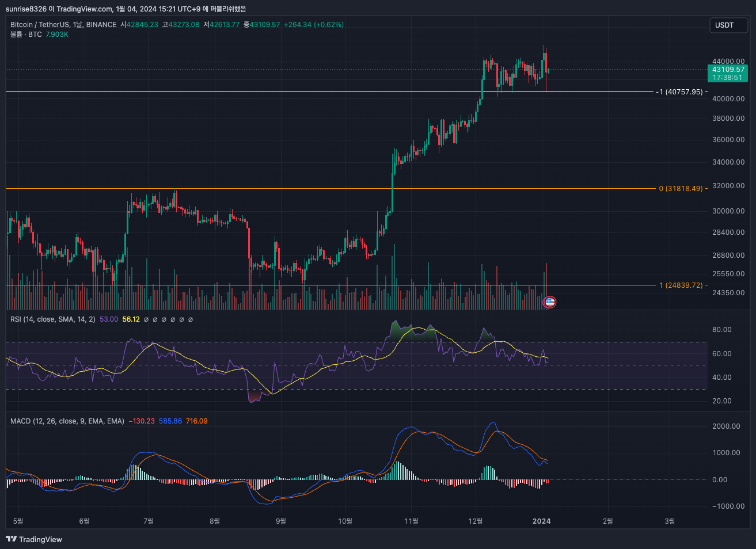Click the TradingView logo at bottom left
This screenshot has width=756, height=549.
tap(34, 539)
